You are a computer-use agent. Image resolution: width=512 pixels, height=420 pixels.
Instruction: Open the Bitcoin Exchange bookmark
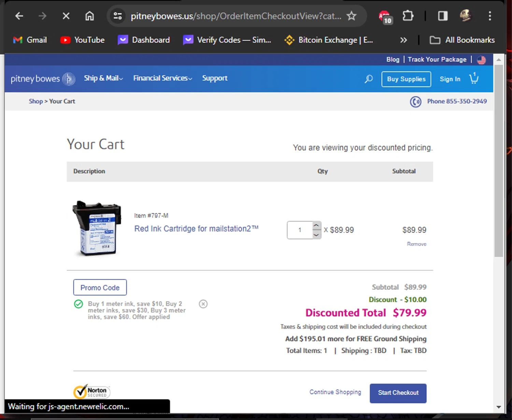click(329, 40)
